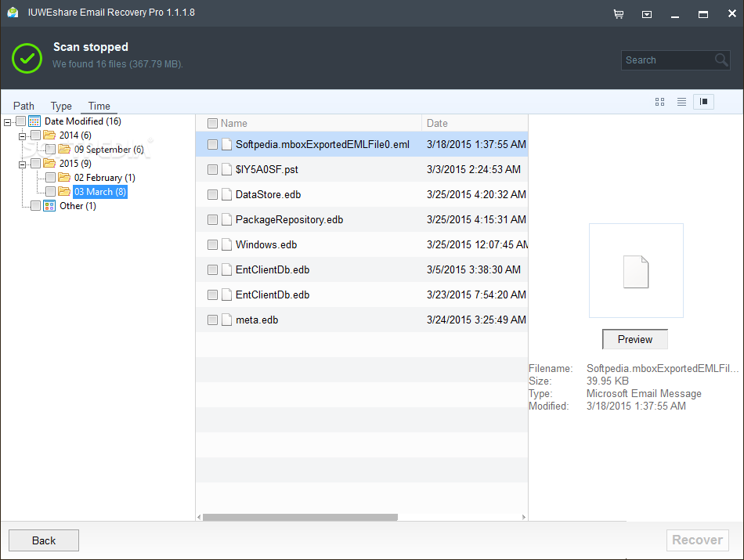
Task: Click the green scan-complete checkmark icon
Action: coord(27,58)
